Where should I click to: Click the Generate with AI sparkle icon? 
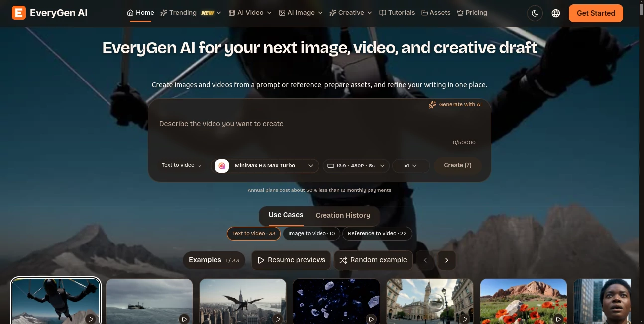(x=432, y=105)
